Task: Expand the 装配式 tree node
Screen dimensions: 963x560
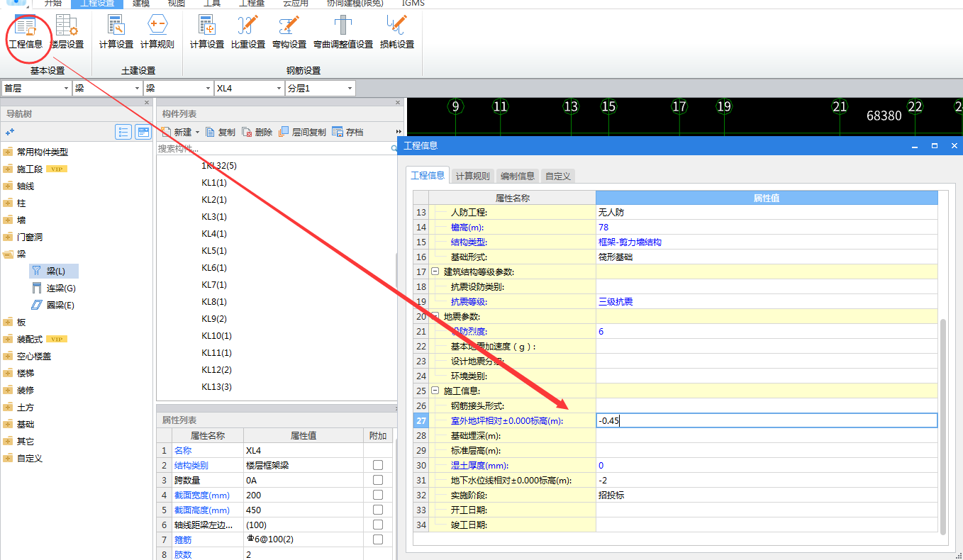Action: click(8, 339)
